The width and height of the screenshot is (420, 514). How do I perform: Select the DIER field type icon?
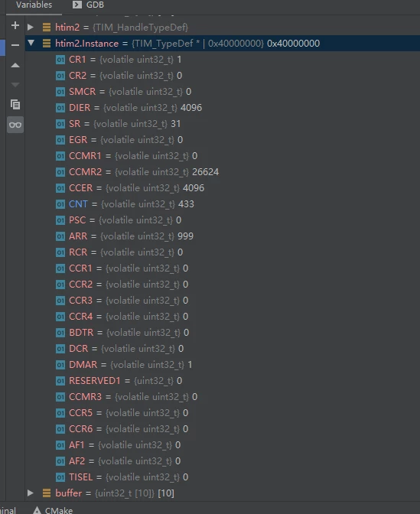60,108
